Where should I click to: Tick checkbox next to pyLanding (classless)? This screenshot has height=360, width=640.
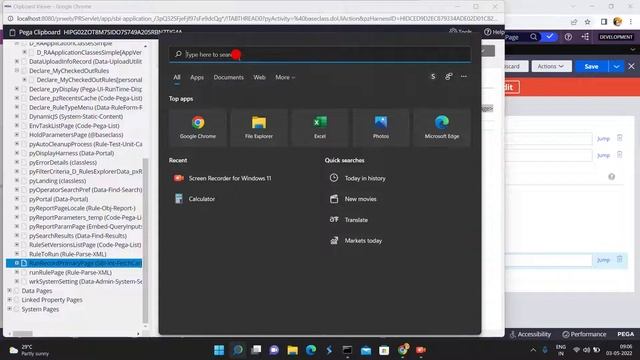coord(24,181)
